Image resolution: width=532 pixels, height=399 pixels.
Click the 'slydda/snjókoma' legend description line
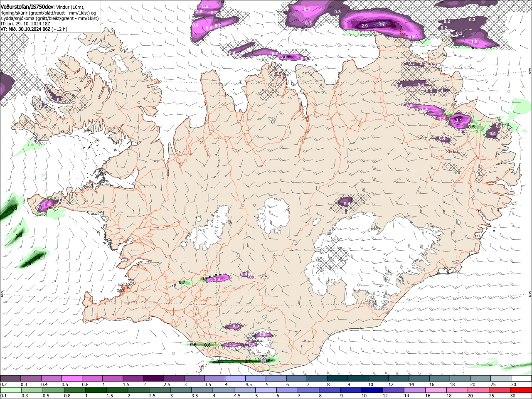pos(49,18)
